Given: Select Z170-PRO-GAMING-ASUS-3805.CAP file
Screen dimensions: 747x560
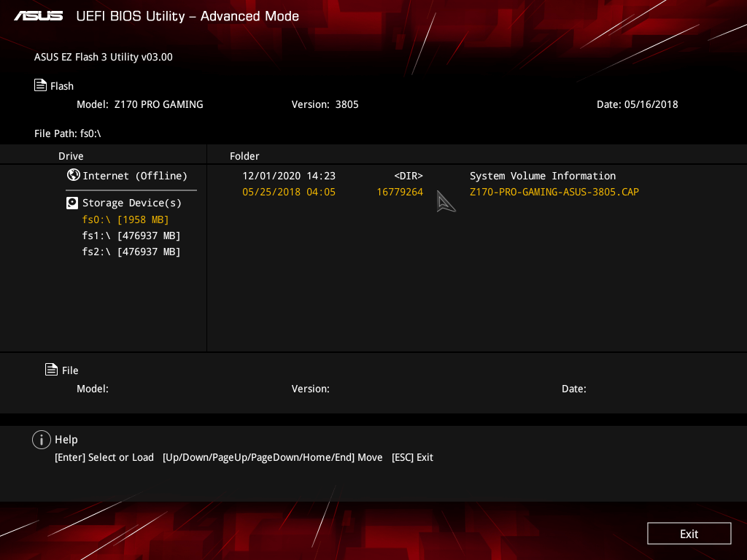Looking at the screenshot, I should point(554,192).
